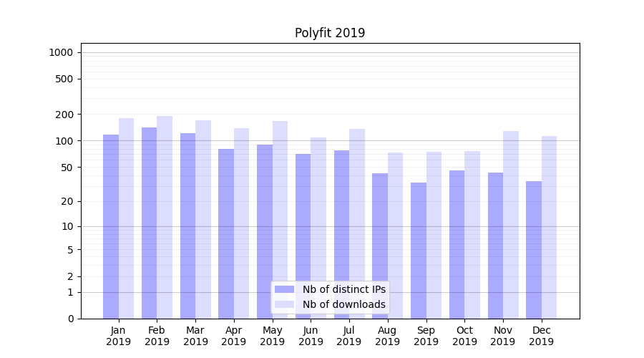Select the Sep 2019 distinct IPs bar
The width and height of the screenshot is (644, 358).
(419, 251)
